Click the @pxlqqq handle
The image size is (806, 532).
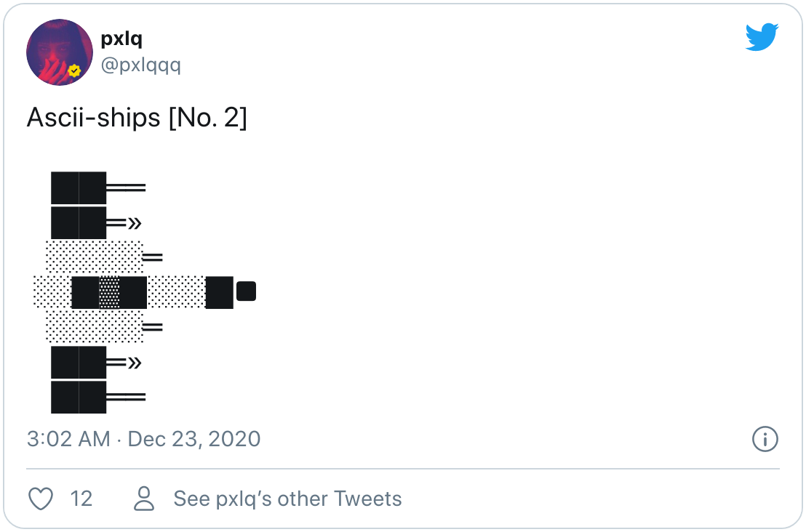click(141, 65)
